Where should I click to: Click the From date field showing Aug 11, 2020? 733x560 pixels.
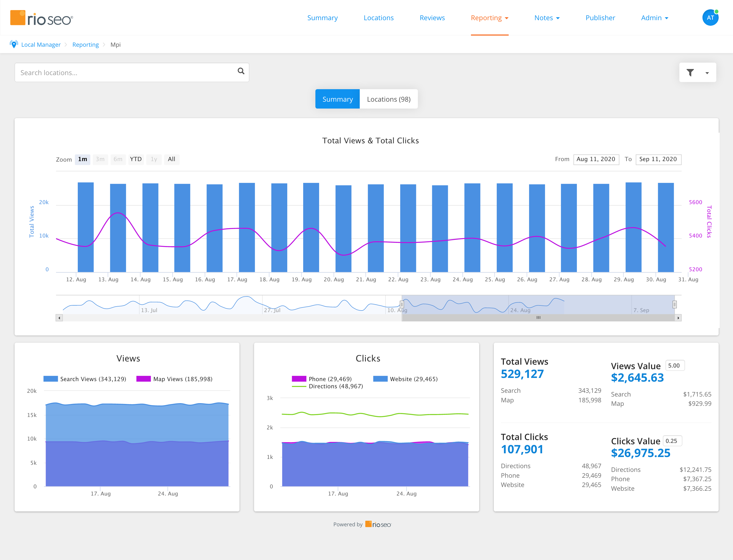pyautogui.click(x=596, y=159)
